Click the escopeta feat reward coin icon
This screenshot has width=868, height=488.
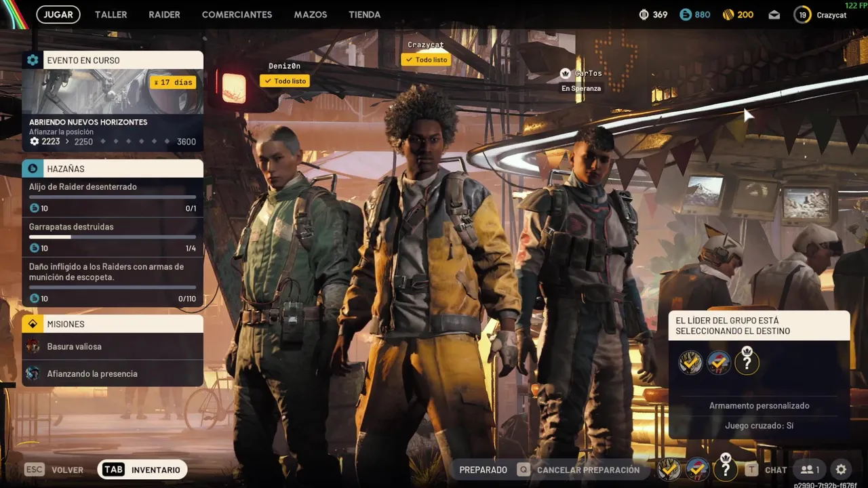tap(35, 298)
